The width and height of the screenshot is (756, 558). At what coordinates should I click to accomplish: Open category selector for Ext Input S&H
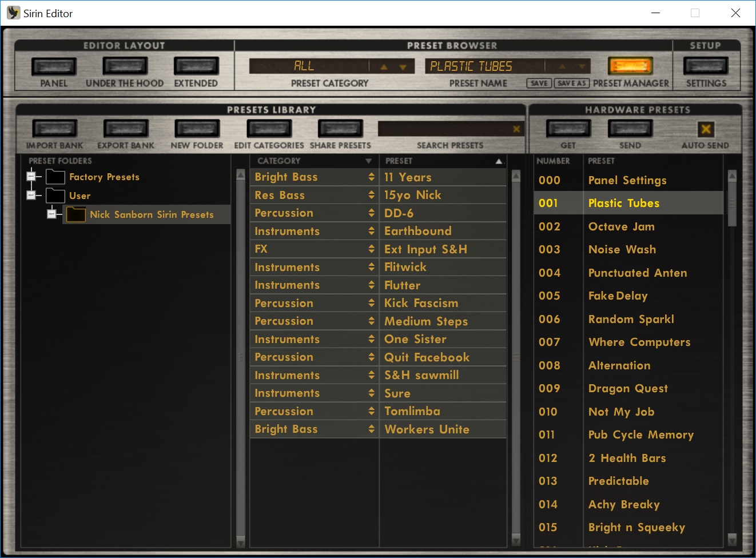pos(371,249)
